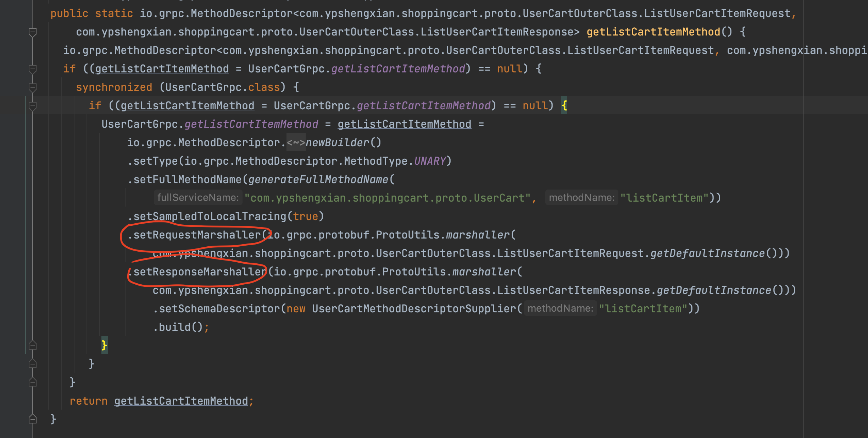Click fold-end marker beside the synchronized block's closing brace

(32, 364)
